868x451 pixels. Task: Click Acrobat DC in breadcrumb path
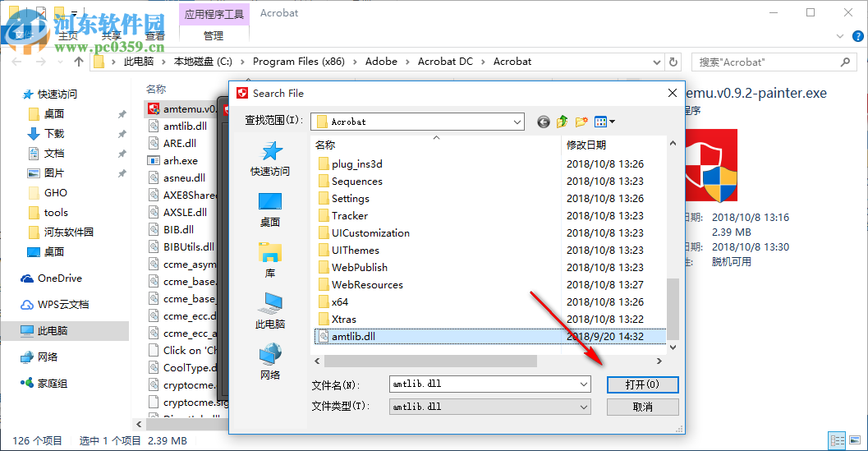pos(445,62)
